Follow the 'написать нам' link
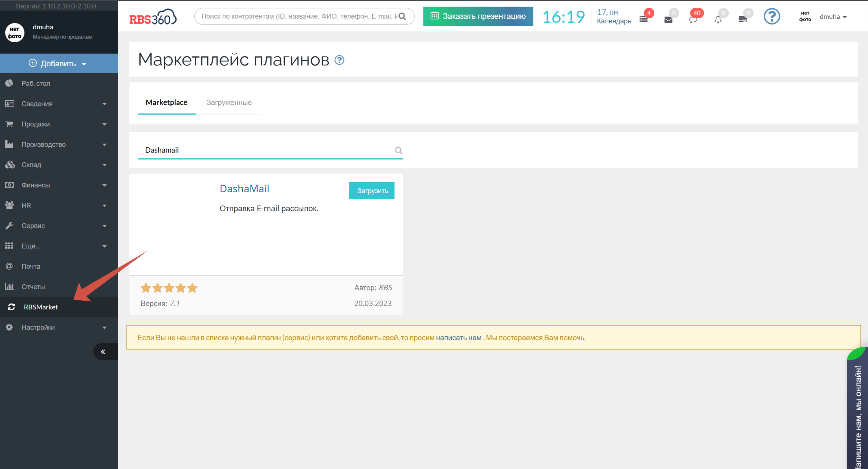868x469 pixels. (x=459, y=337)
